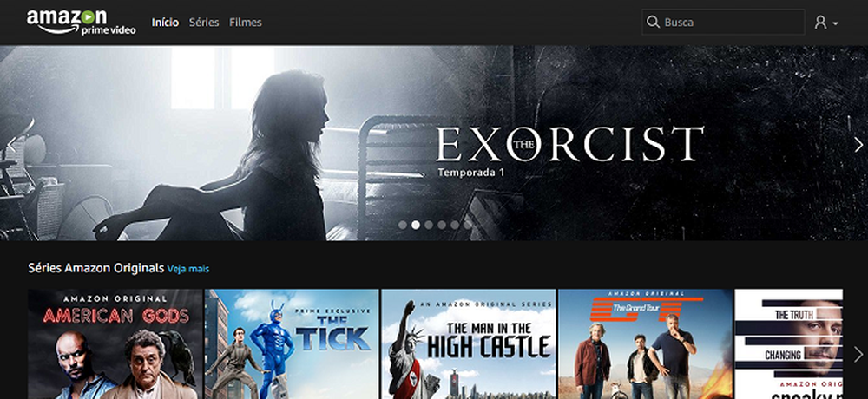868x399 pixels.
Task: Open the American Gods poster
Action: [115, 343]
